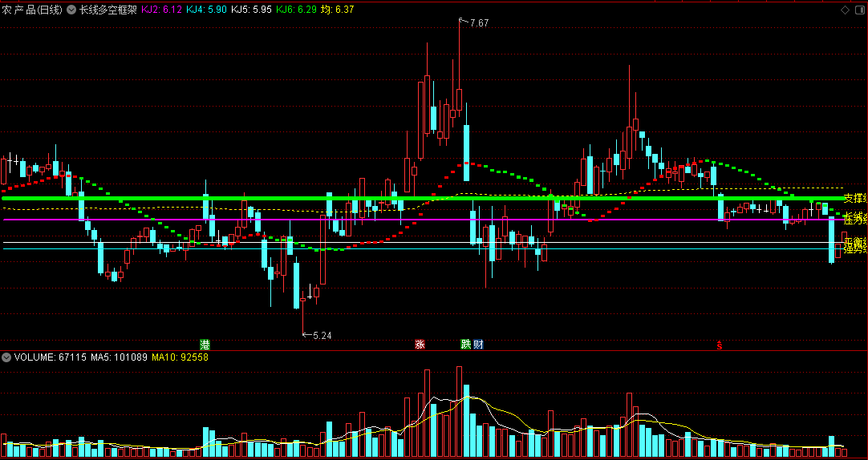Screen dimensions: 868x460
Task: Click the MA5: 101089 readout
Action: click(x=119, y=357)
